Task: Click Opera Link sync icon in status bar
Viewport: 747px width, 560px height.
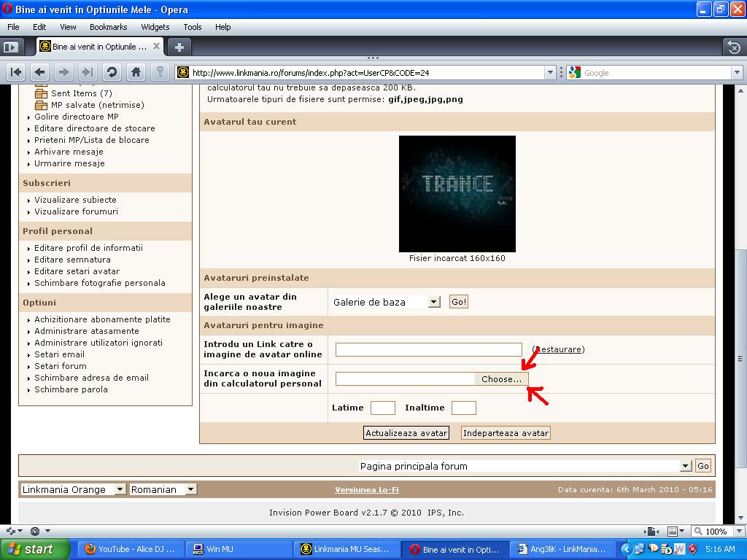Action: click(x=10, y=531)
